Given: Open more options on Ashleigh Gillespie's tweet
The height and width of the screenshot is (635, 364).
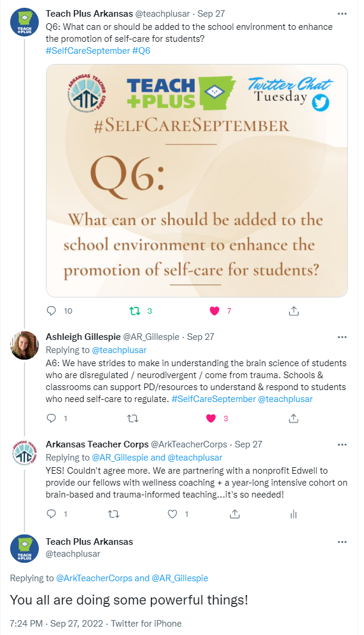Looking at the screenshot, I should tap(342, 337).
